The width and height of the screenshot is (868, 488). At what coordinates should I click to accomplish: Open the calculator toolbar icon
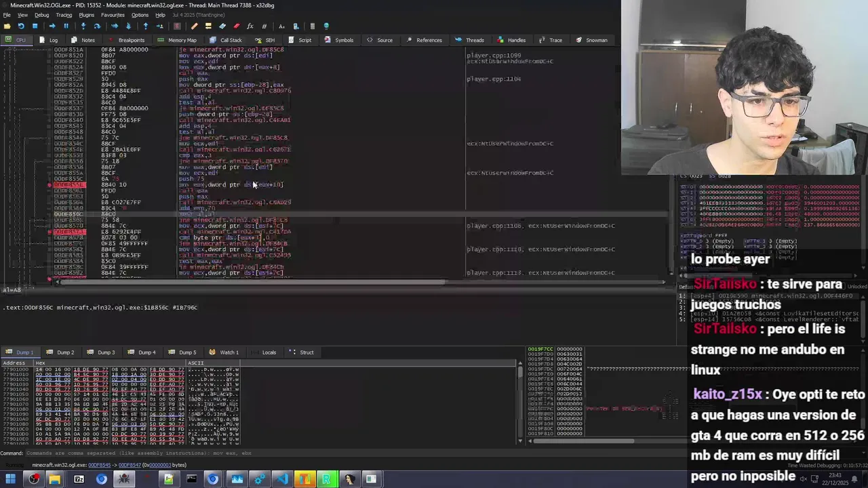[x=313, y=26]
